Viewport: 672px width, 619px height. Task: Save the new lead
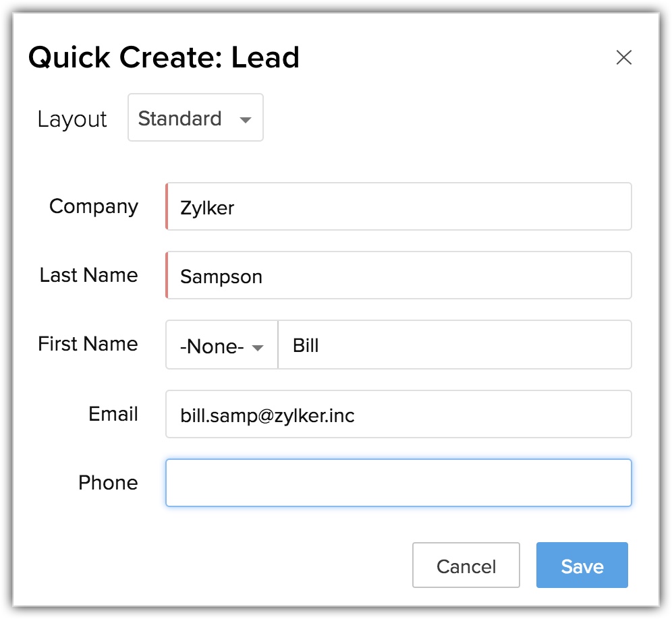[x=582, y=565]
